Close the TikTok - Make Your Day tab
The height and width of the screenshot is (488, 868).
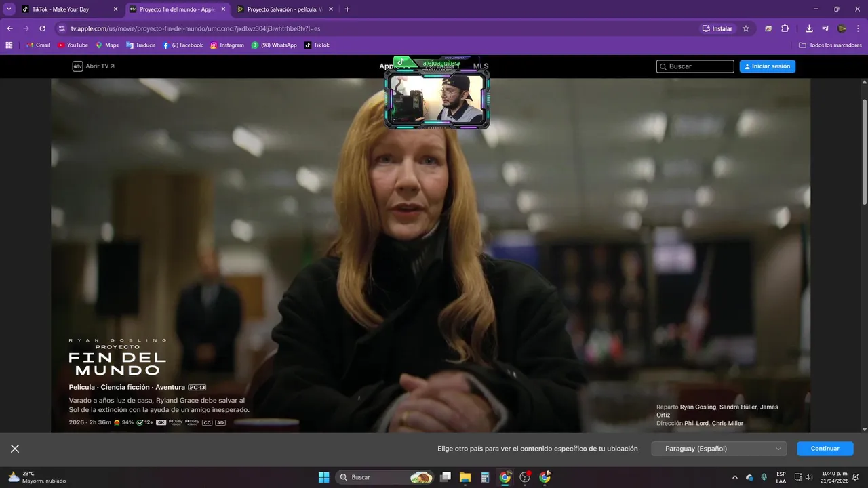115,9
